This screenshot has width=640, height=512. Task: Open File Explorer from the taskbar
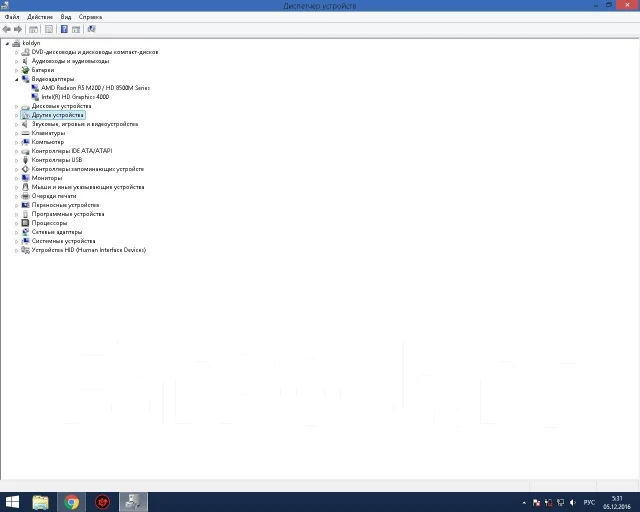(40, 502)
